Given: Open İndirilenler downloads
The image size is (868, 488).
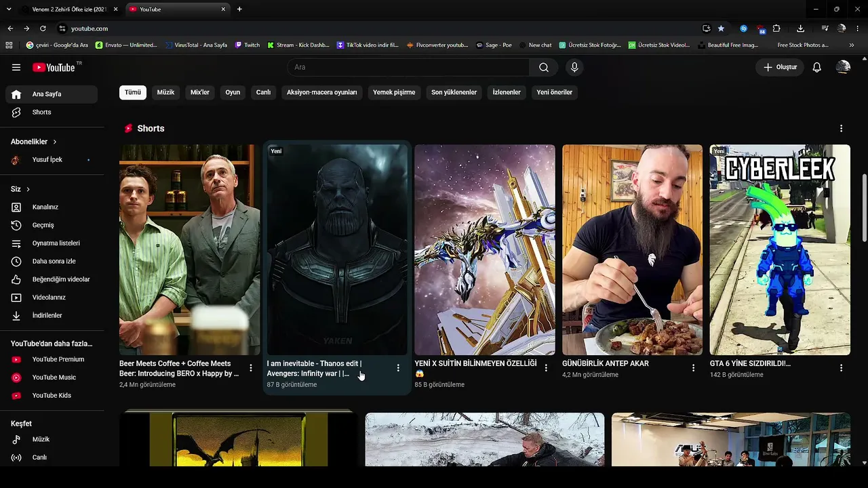Looking at the screenshot, I should (52, 315).
